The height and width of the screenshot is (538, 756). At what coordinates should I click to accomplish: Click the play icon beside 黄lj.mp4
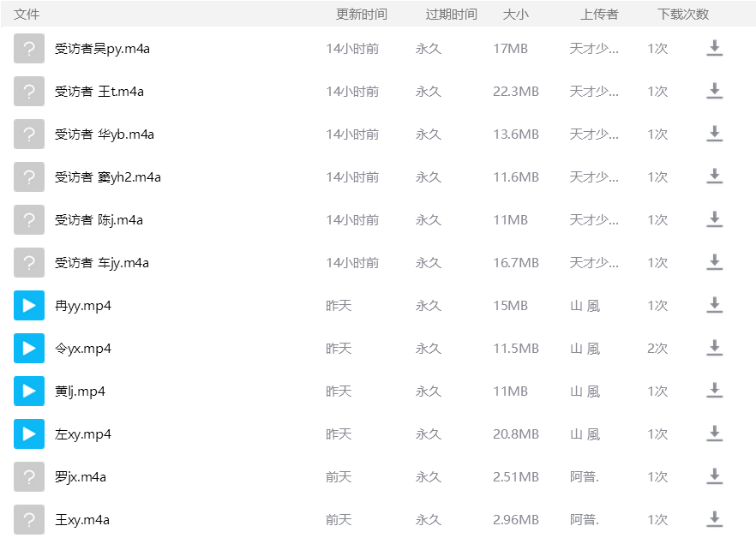point(29,392)
